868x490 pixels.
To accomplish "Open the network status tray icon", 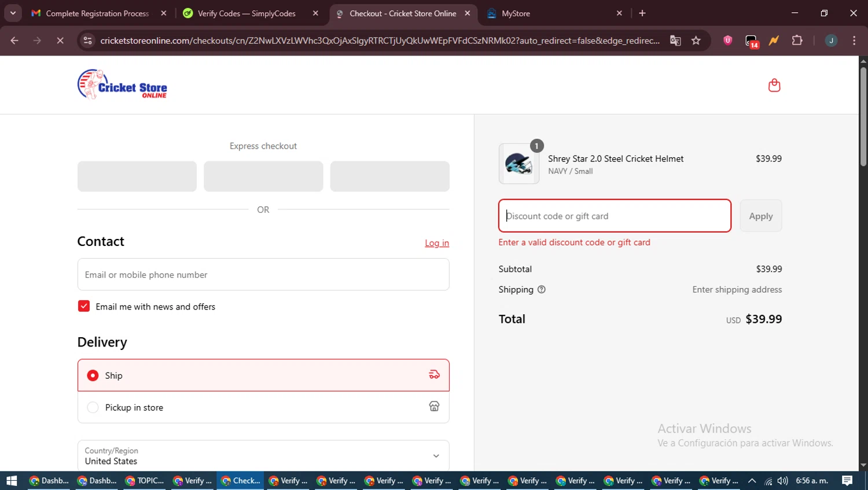I will [768, 481].
